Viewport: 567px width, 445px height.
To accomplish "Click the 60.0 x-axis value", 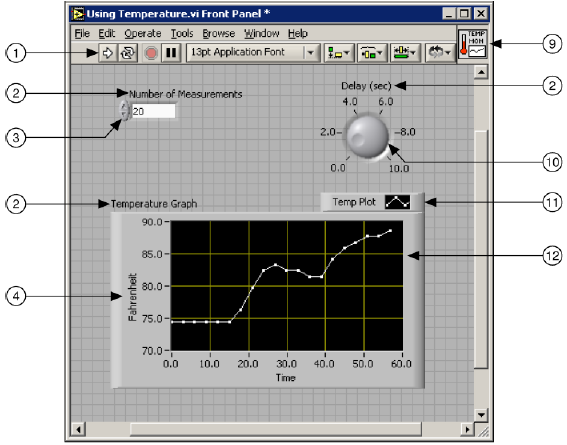I will pyautogui.click(x=401, y=364).
